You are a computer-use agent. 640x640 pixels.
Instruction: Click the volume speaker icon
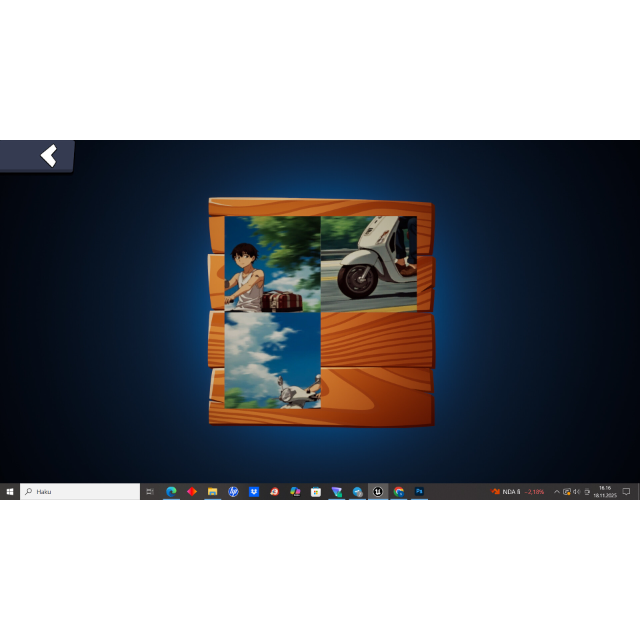coord(576,492)
